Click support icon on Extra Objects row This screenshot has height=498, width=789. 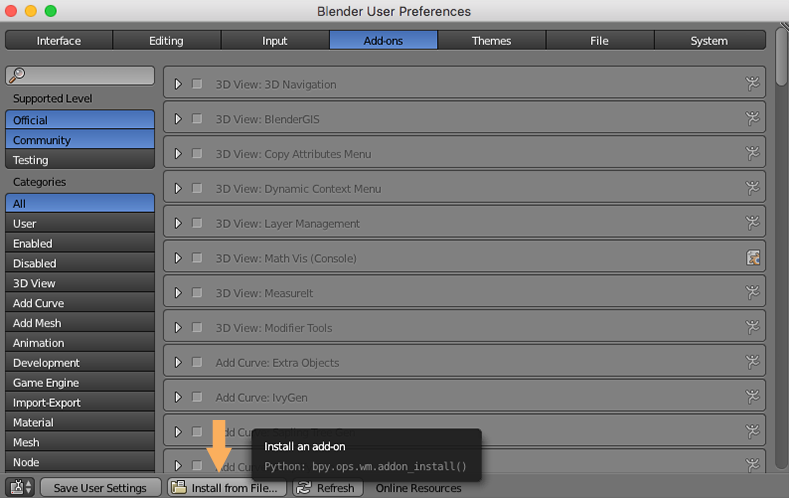coord(752,362)
